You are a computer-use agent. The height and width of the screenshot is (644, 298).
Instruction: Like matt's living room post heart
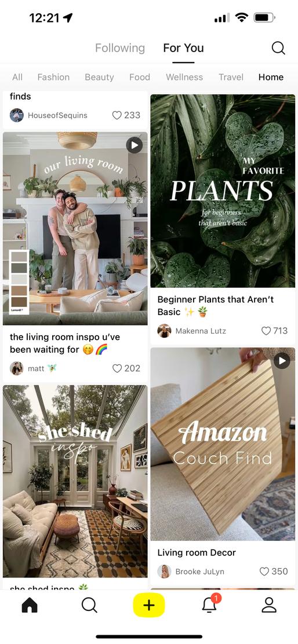click(x=117, y=368)
